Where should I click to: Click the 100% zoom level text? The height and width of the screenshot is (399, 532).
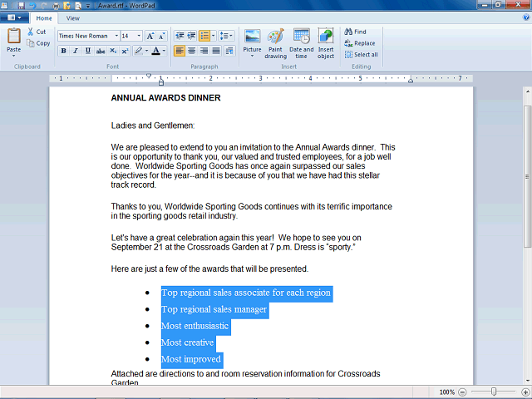(x=447, y=392)
